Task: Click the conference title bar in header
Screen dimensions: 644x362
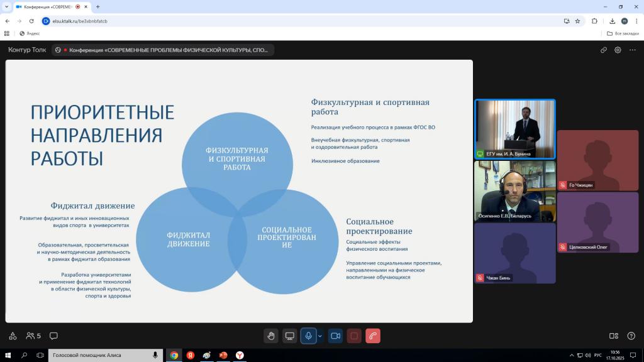Action: [164, 50]
